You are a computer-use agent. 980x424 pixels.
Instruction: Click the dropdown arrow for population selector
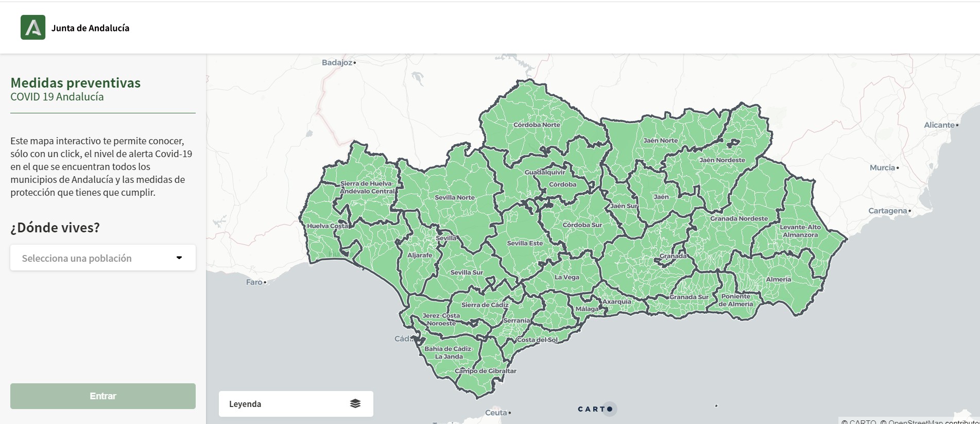pyautogui.click(x=179, y=258)
